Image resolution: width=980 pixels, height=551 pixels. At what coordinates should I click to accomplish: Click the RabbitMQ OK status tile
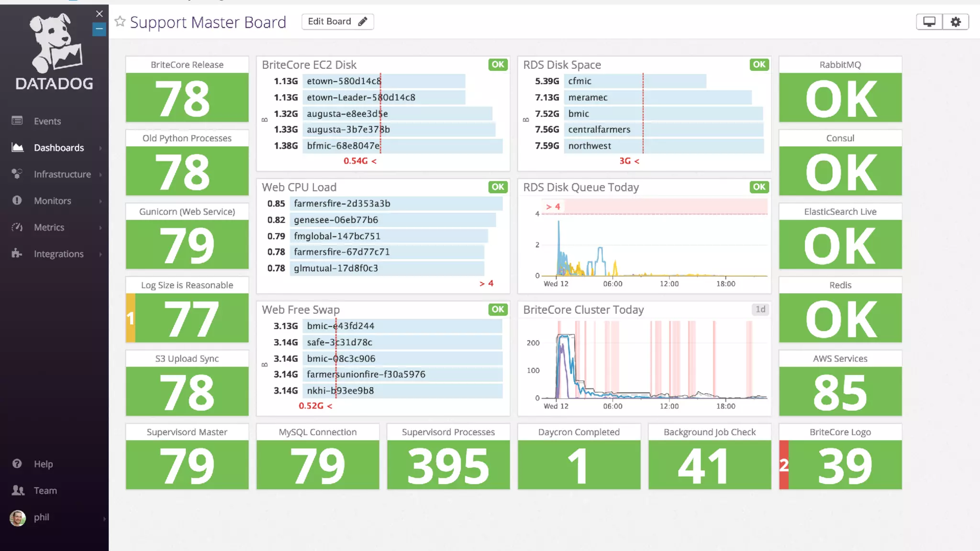[840, 98]
